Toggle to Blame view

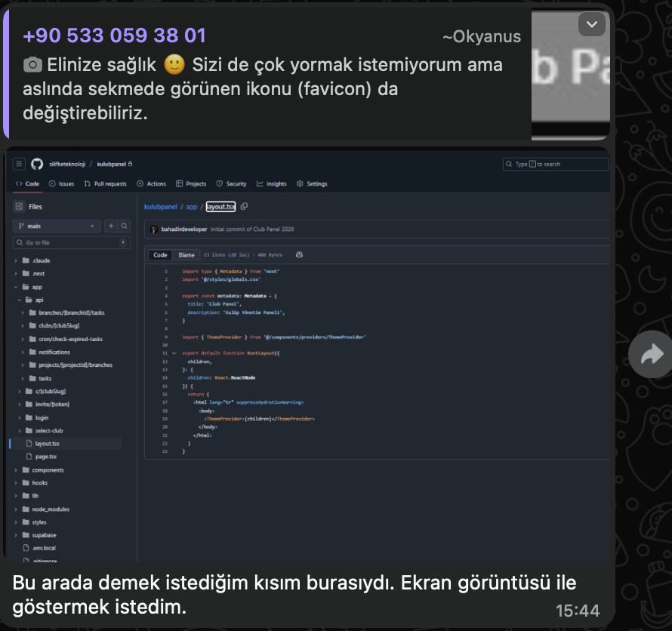[186, 255]
